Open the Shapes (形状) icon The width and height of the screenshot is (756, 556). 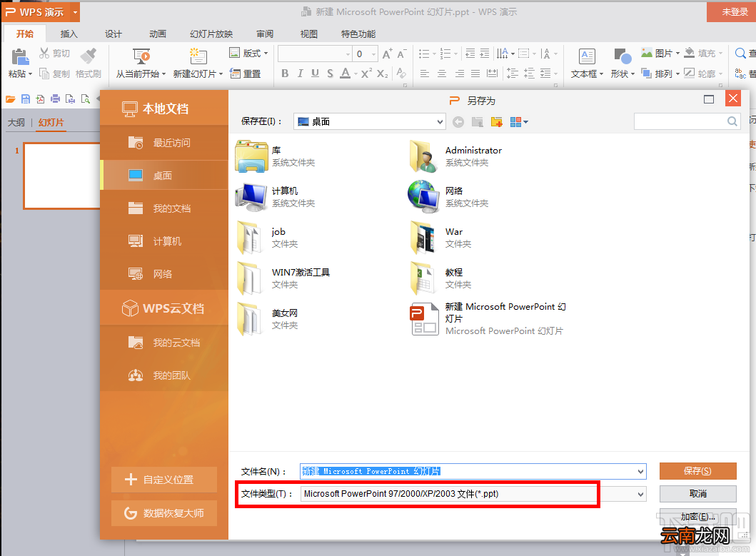[623, 56]
